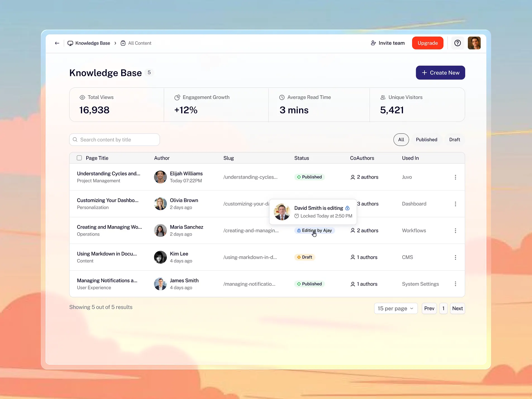
Task: Expand the 15 per page dropdown
Action: [x=395, y=308]
